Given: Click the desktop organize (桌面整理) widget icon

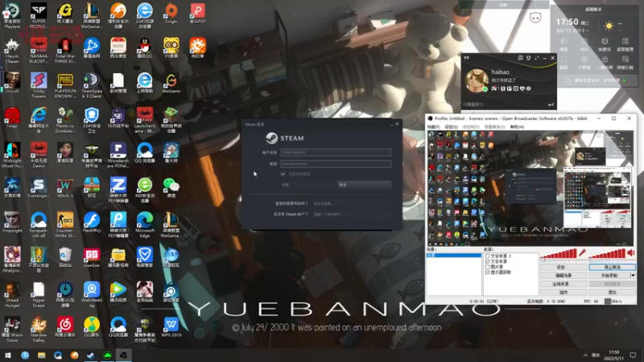Looking at the screenshot, I should (625, 44).
